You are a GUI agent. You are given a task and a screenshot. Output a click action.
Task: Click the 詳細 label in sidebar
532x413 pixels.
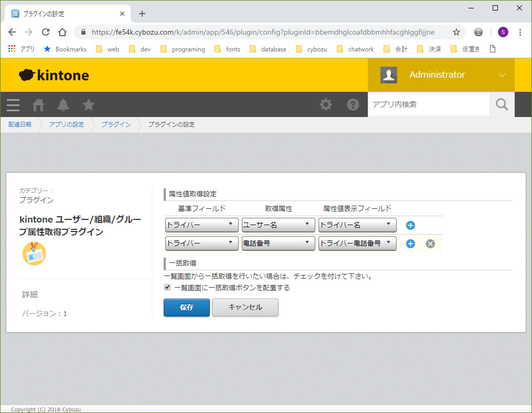coord(30,294)
